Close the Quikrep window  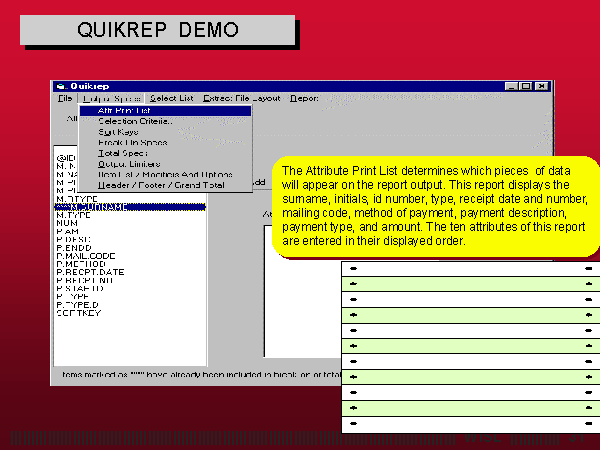click(542, 85)
